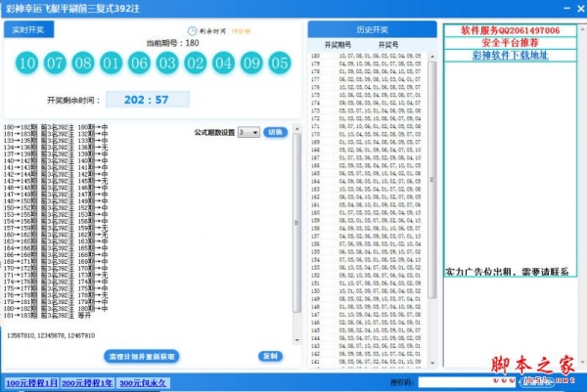
Task: Select the 历史开奖 tab header
Action: (372, 29)
